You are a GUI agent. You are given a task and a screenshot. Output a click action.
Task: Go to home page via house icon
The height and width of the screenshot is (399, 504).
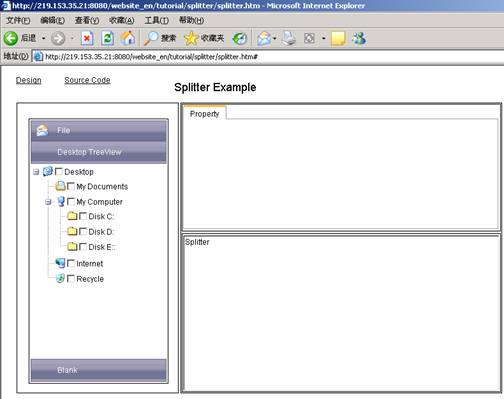click(128, 38)
